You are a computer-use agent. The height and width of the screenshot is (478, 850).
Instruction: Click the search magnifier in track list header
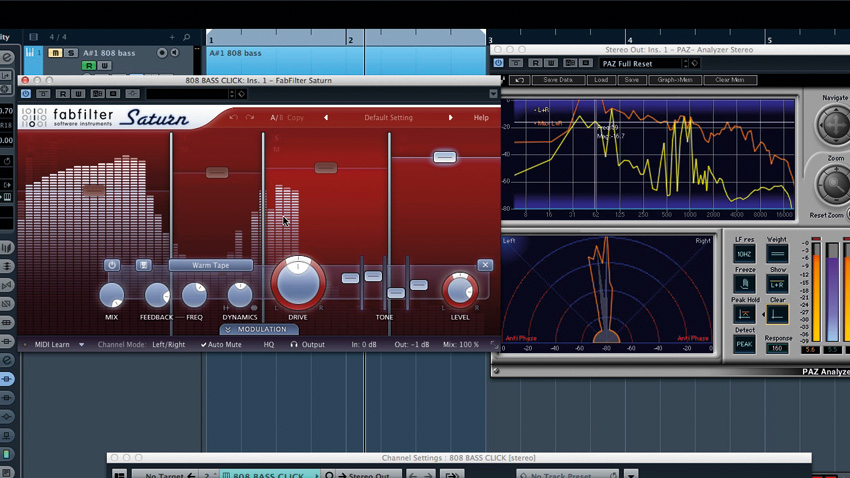[x=186, y=37]
